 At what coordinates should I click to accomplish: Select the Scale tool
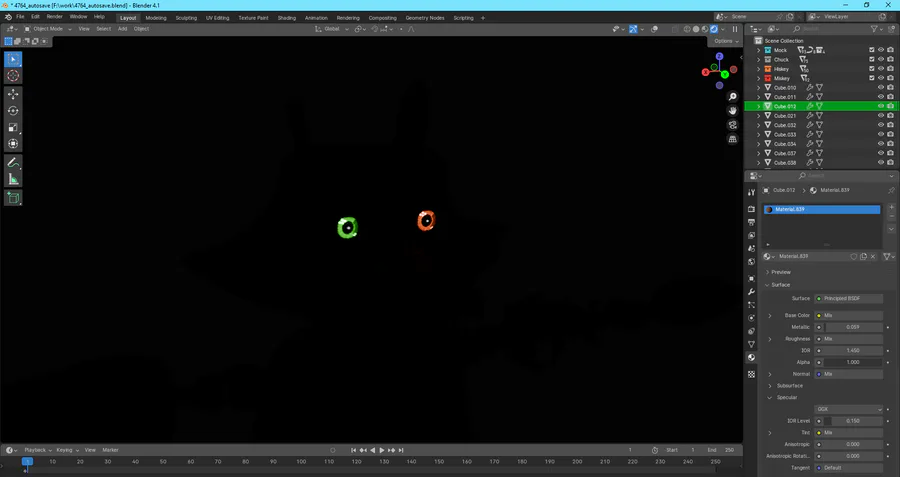(13, 127)
